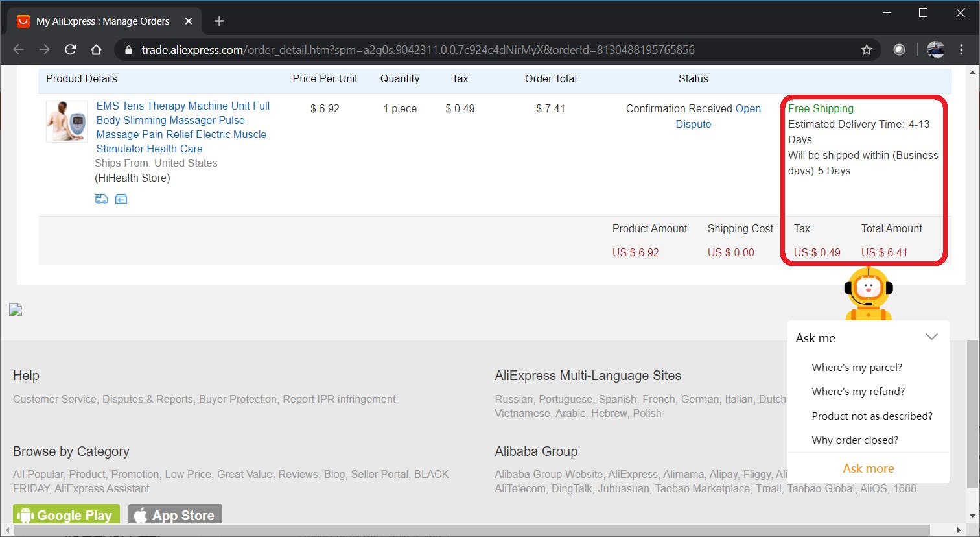
Task: Open the Reviews link
Action: point(298,475)
